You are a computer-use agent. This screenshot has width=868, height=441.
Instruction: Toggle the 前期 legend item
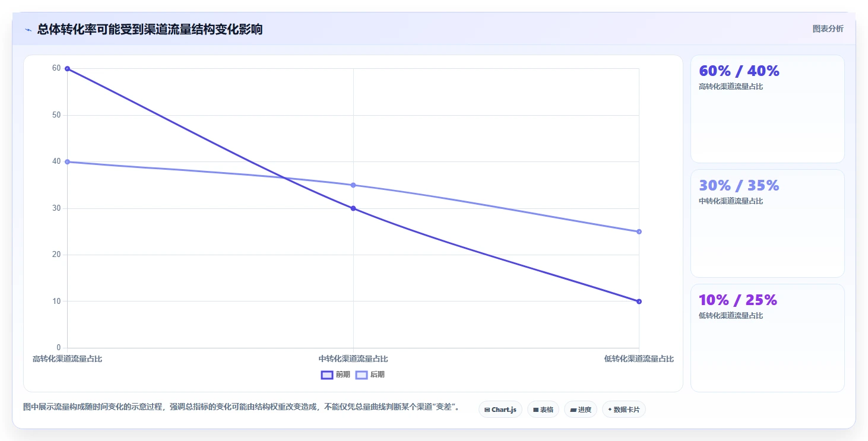point(335,375)
